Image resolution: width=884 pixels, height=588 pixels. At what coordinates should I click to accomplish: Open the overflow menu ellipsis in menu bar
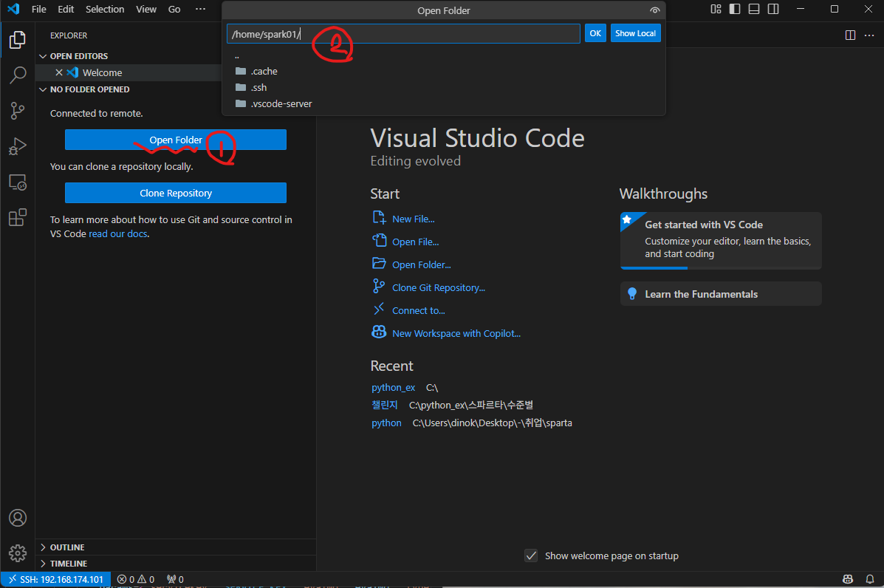pyautogui.click(x=200, y=9)
